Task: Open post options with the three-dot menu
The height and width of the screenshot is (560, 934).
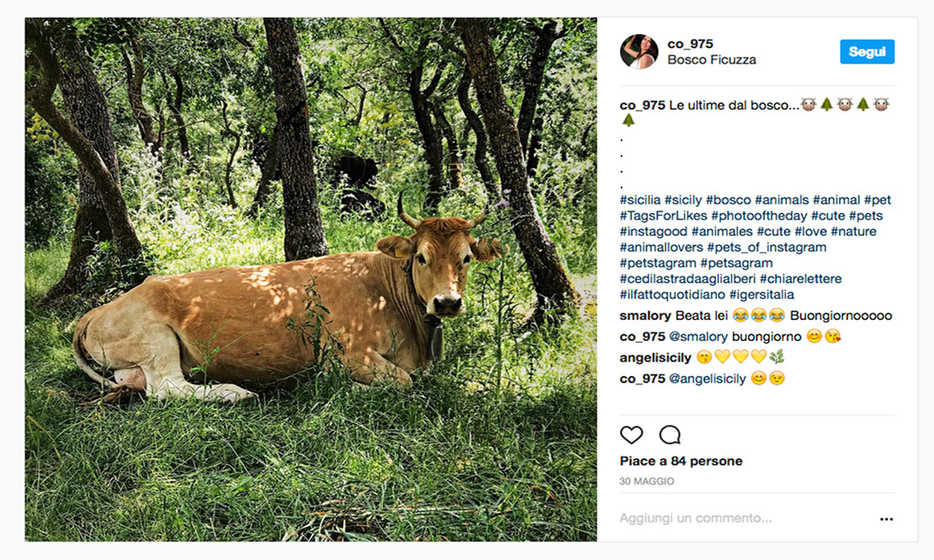Action: (x=886, y=518)
